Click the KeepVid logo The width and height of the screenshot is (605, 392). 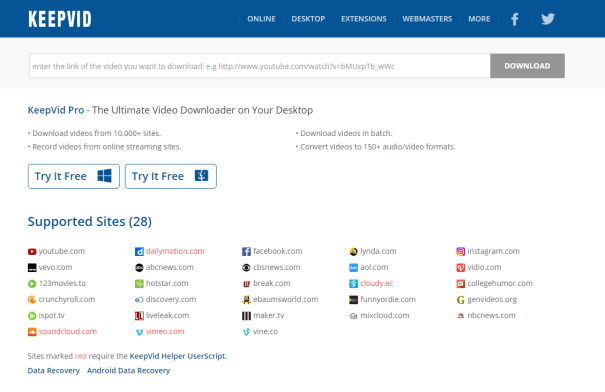tap(60, 19)
